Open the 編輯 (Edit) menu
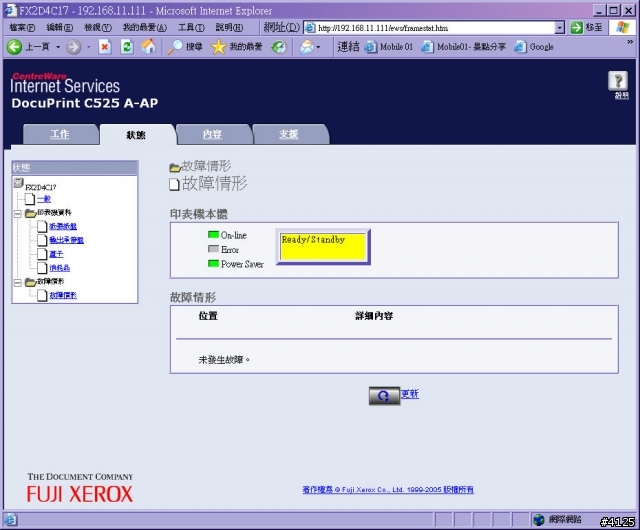640x530 pixels. 60,28
